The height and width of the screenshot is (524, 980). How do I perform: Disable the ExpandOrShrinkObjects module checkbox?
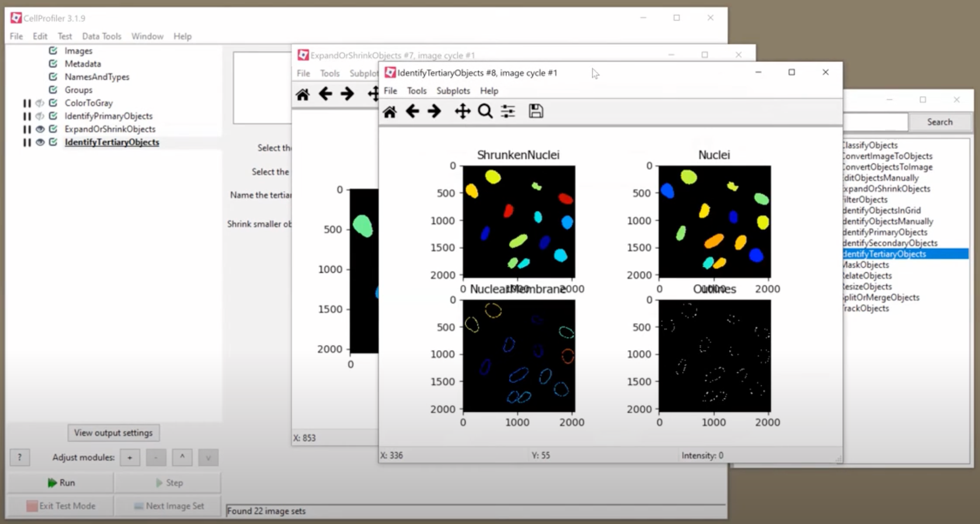[x=53, y=129]
